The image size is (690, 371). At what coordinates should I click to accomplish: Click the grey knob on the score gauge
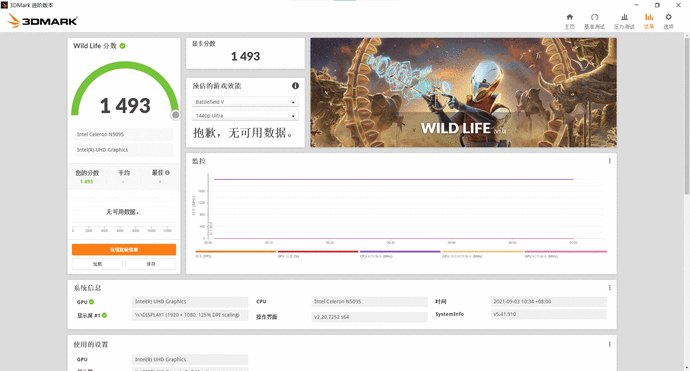[x=176, y=115]
